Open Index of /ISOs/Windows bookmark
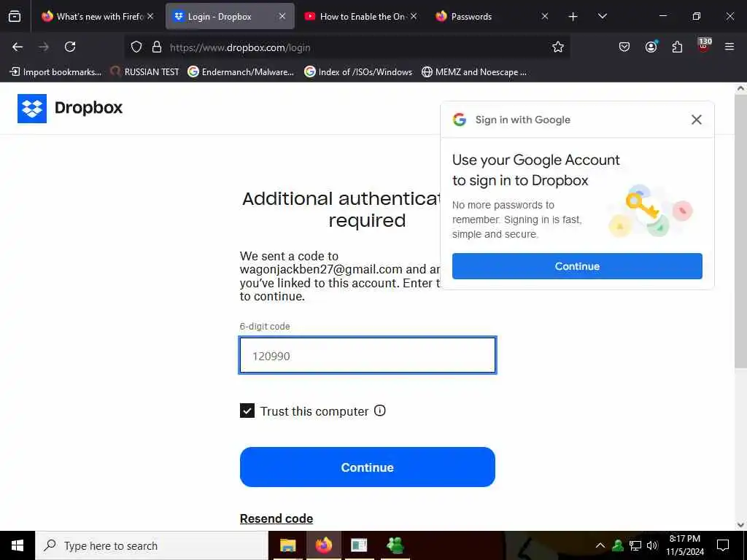This screenshot has width=747, height=560. (x=358, y=72)
